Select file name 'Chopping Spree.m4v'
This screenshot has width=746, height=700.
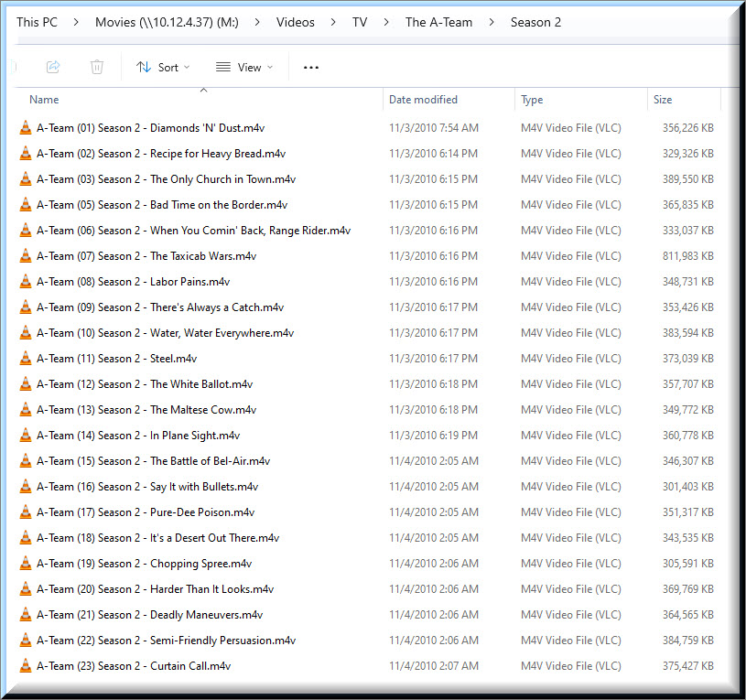coord(144,564)
